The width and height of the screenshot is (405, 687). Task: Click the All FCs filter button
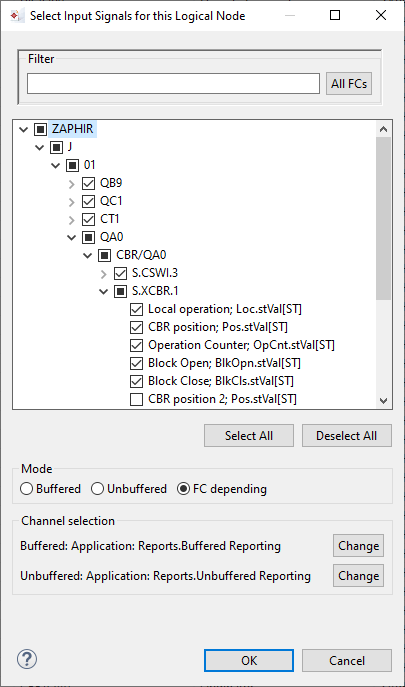click(x=349, y=84)
